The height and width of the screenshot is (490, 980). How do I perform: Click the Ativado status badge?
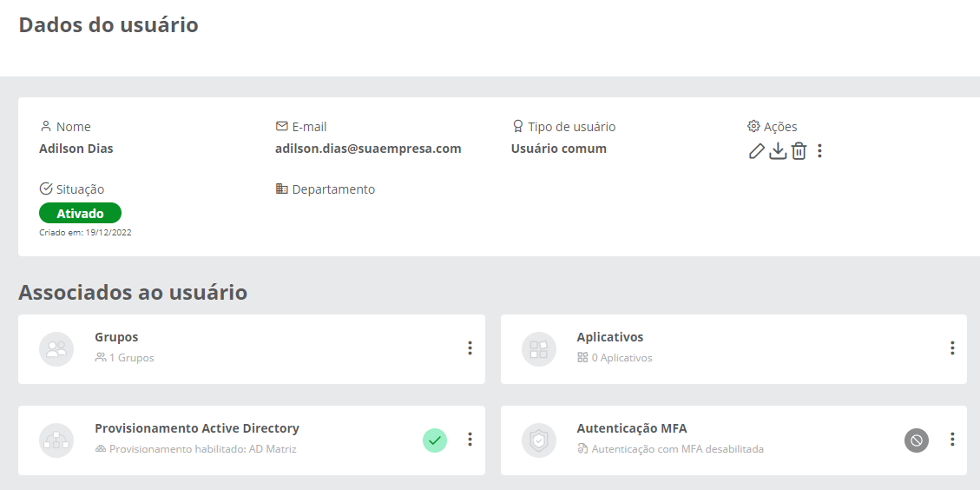tap(80, 214)
